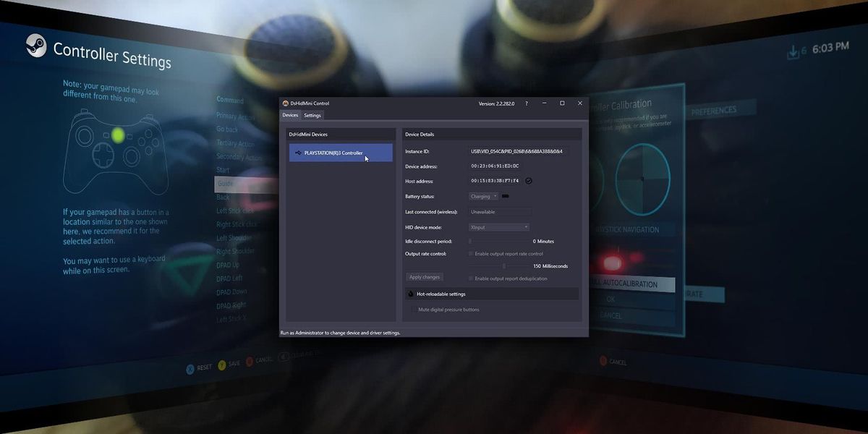Viewport: 868px width, 434px height.
Task: Click the battery level icon beside Charging
Action: pos(506,196)
